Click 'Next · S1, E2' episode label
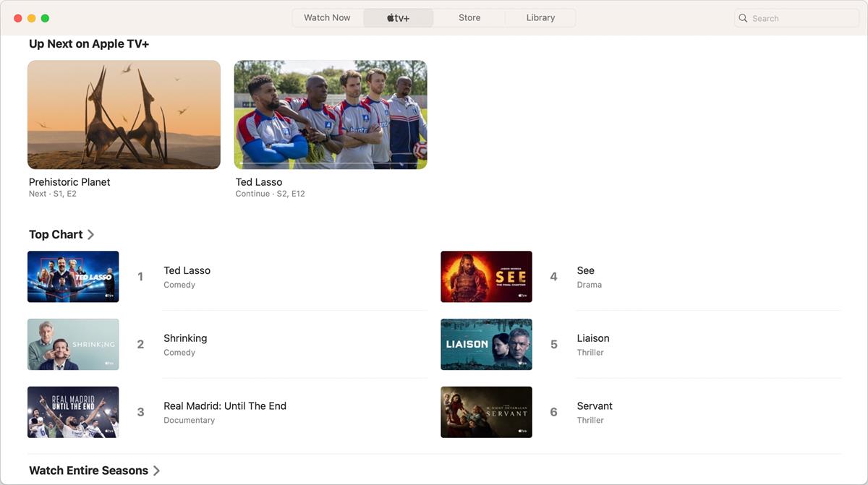 click(53, 194)
